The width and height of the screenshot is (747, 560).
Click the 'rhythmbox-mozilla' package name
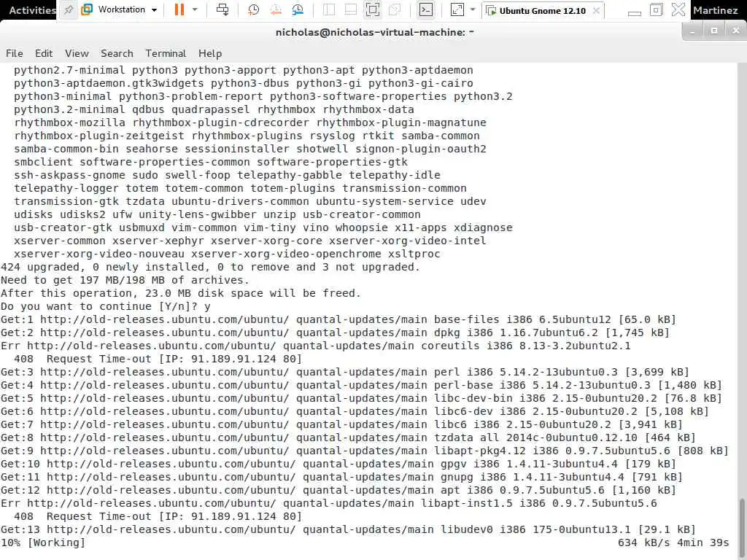coord(69,122)
